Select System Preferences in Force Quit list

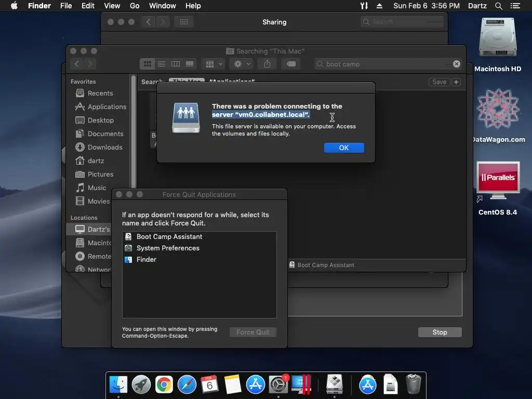199,248
